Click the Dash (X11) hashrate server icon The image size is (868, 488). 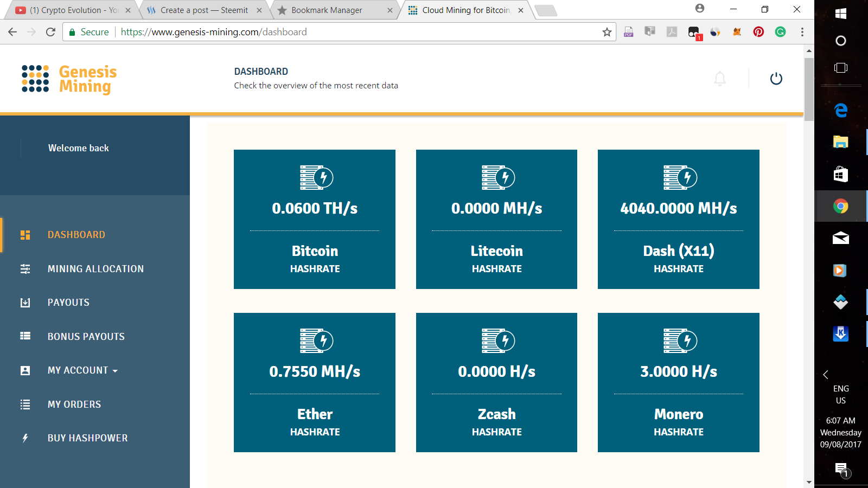tap(680, 177)
